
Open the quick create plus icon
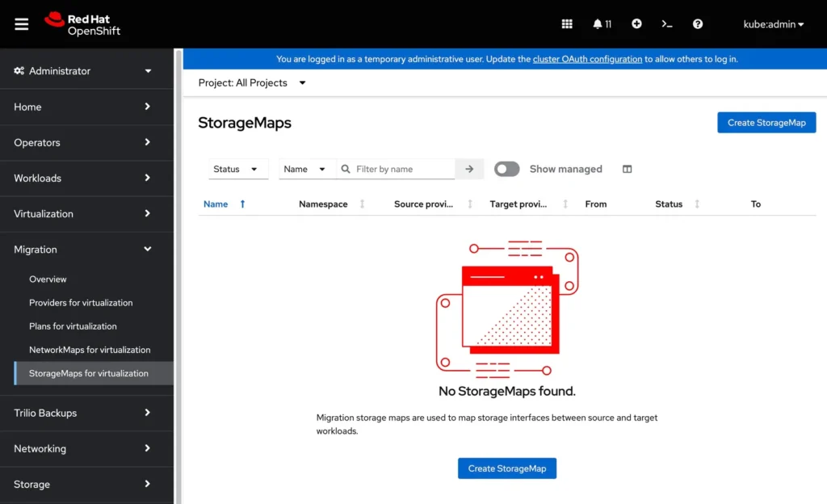click(636, 23)
